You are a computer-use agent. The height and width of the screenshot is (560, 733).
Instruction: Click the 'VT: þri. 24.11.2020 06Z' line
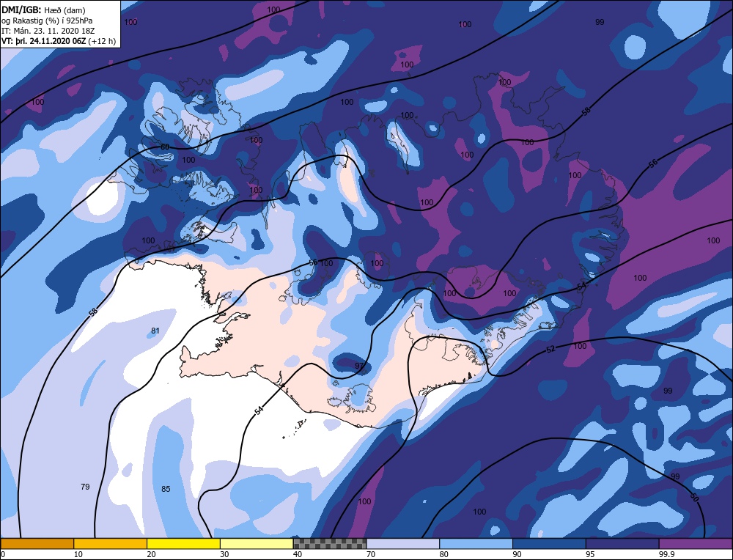(43, 41)
